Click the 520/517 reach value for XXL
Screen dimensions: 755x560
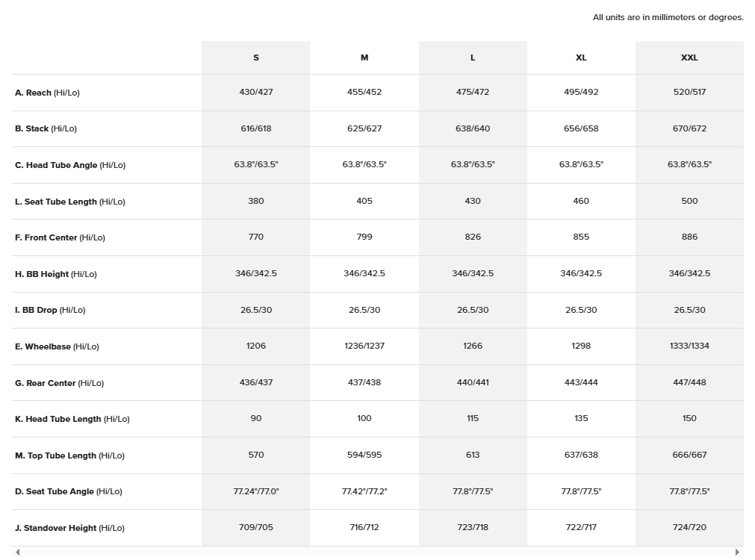click(689, 92)
